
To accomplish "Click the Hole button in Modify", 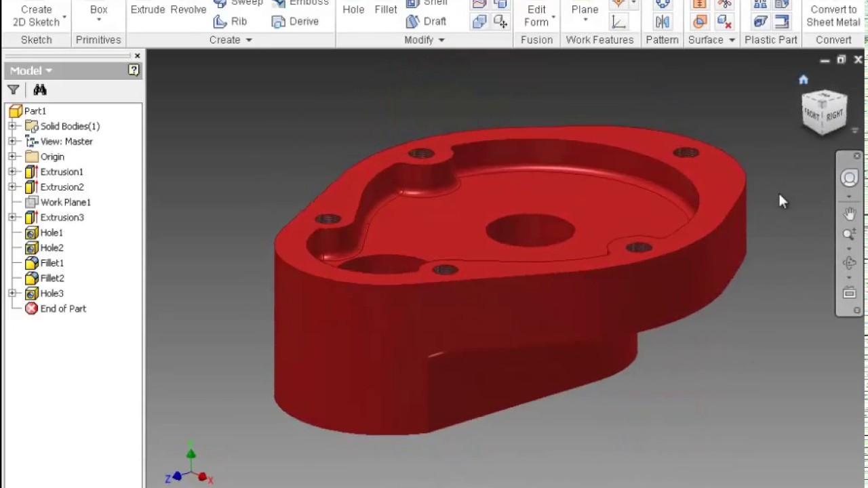I will (353, 9).
